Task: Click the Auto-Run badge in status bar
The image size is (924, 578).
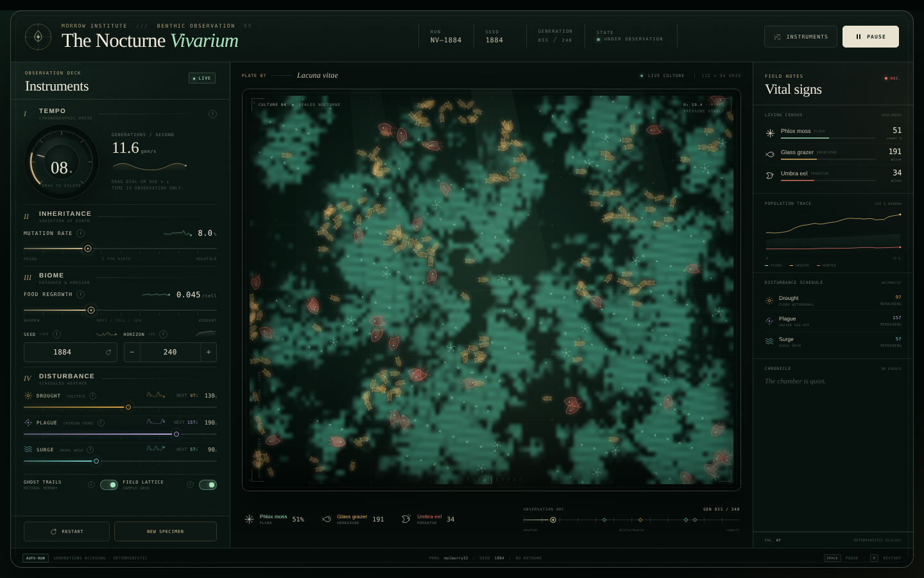Action: [x=36, y=558]
